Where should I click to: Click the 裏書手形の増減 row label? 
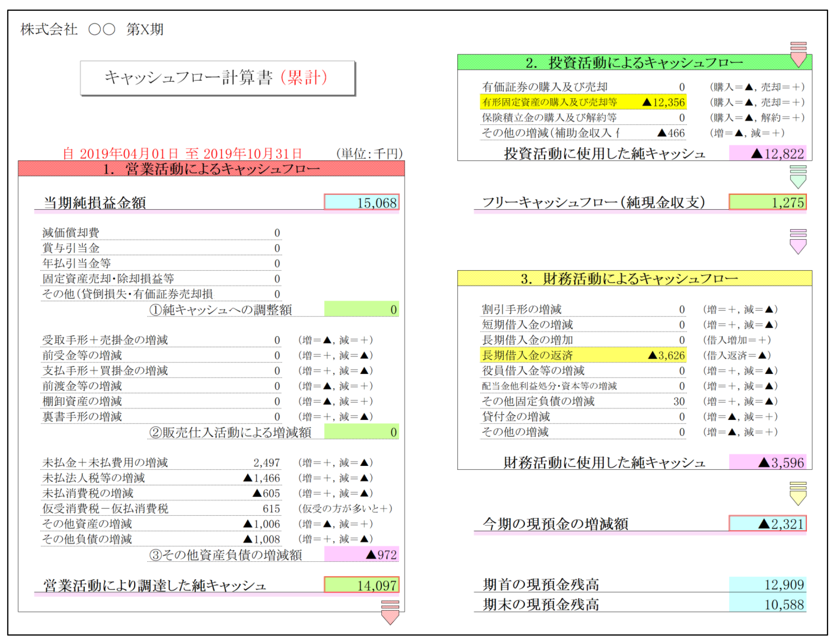pyautogui.click(x=82, y=417)
